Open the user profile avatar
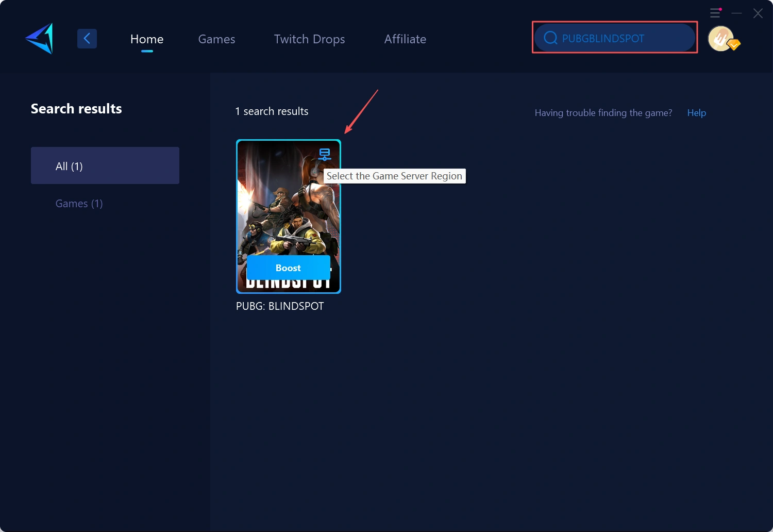The image size is (773, 532). tap(720, 38)
